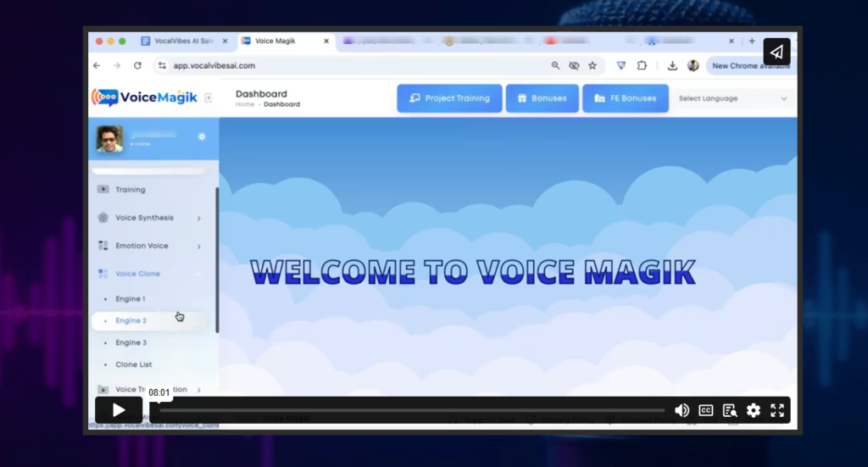Screen dimensions: 868x467
Task: Click the browser forward arrow
Action: 117,65
